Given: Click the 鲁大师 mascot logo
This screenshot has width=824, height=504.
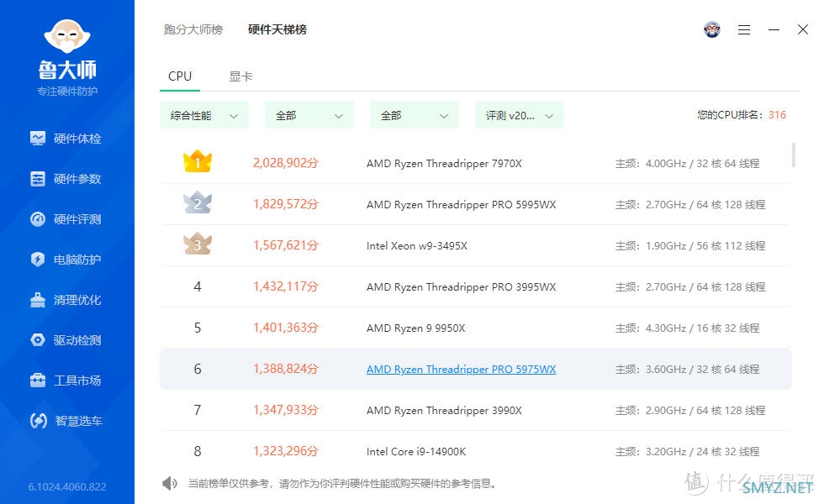Looking at the screenshot, I should 67,36.
